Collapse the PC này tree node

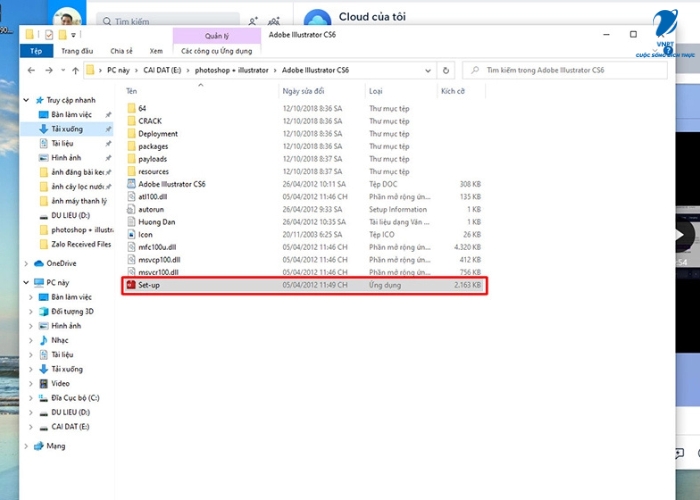pos(27,283)
